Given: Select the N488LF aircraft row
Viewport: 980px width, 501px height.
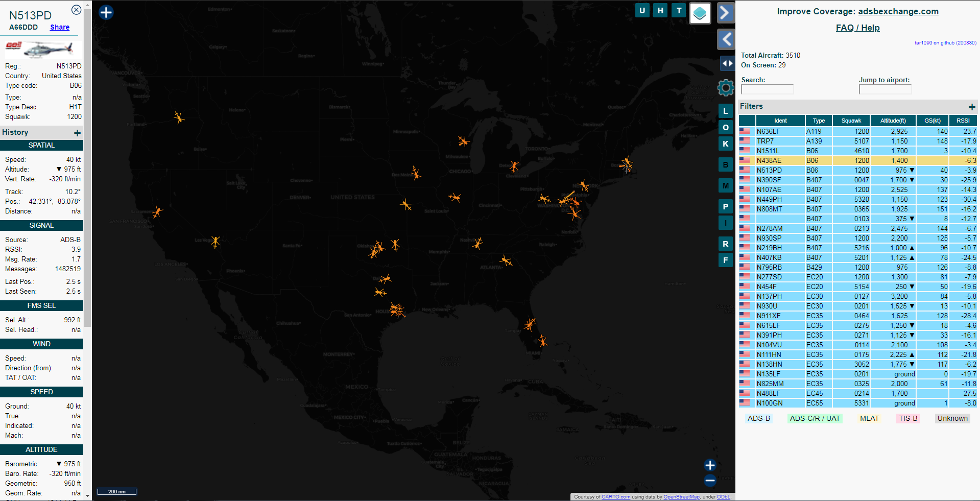Looking at the screenshot, I should point(858,393).
